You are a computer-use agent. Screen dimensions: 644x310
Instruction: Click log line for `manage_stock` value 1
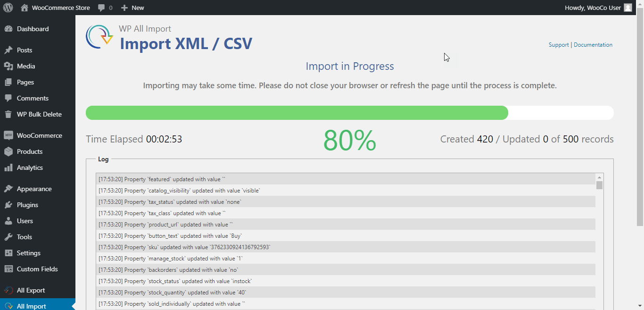coord(346,259)
